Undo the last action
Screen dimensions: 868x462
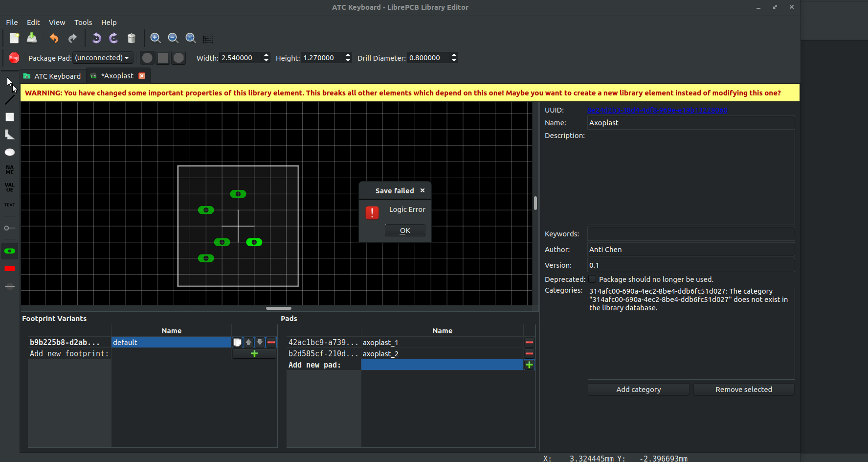click(54, 38)
